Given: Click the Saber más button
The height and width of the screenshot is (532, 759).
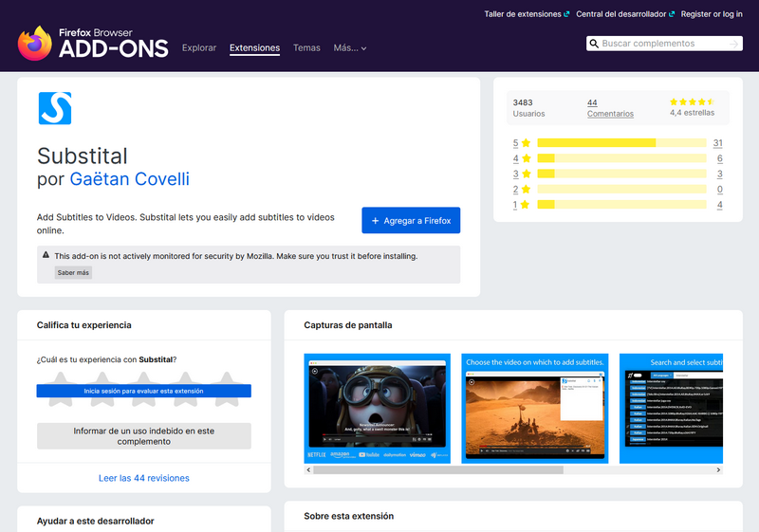Looking at the screenshot, I should 73,273.
